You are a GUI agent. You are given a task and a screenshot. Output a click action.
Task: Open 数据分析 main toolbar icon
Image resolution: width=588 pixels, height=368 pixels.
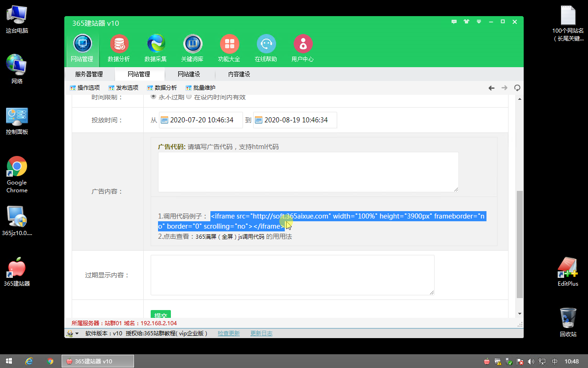click(119, 48)
